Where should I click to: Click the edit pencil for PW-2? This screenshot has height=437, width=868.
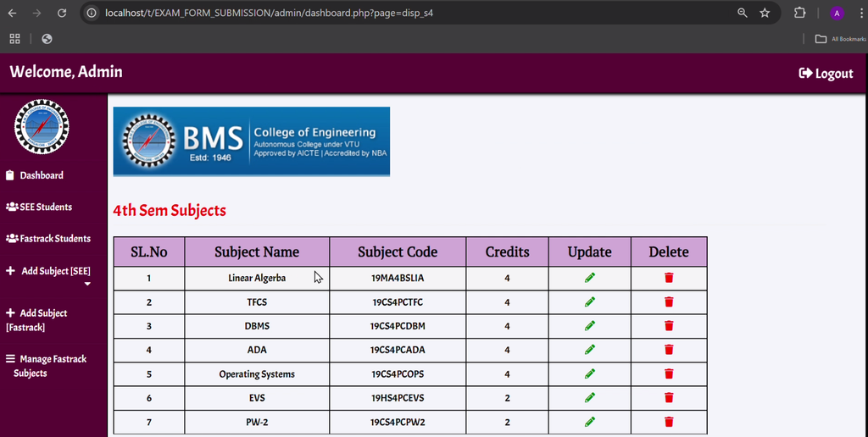(590, 422)
